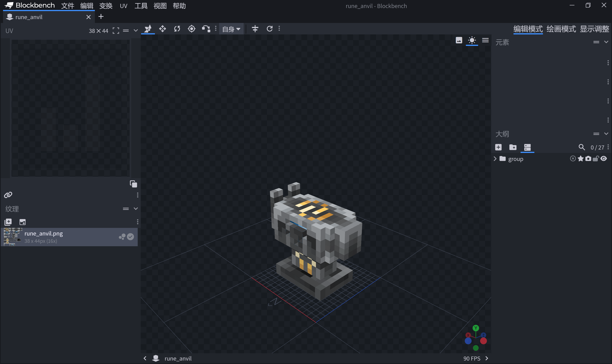The image size is (612, 364).
Task: Click UV panel drag handle lines
Action: pos(126,31)
